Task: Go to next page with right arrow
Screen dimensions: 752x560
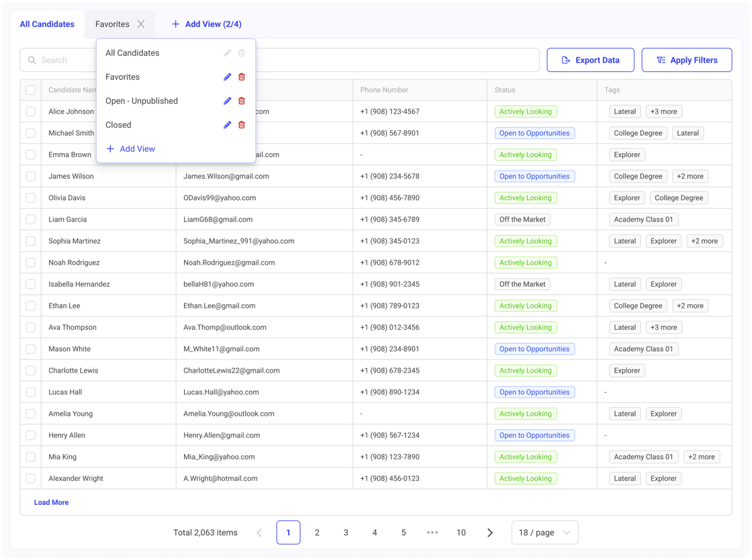Action: coord(490,532)
